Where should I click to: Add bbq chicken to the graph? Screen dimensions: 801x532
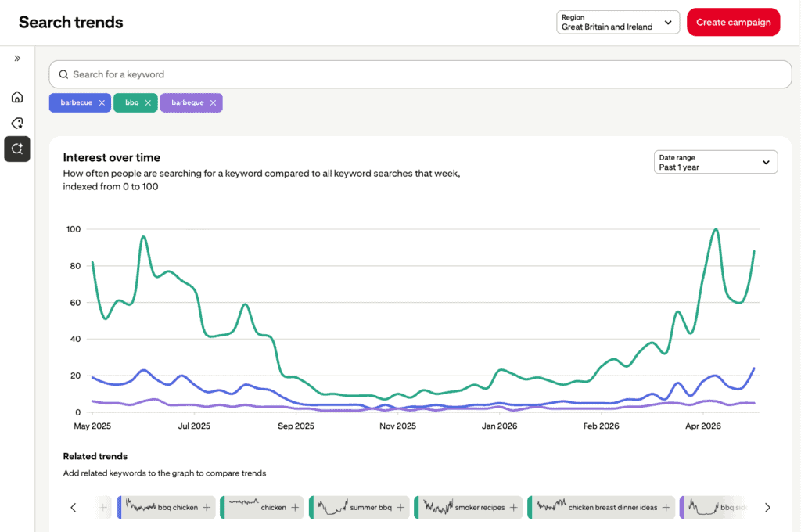tap(207, 508)
